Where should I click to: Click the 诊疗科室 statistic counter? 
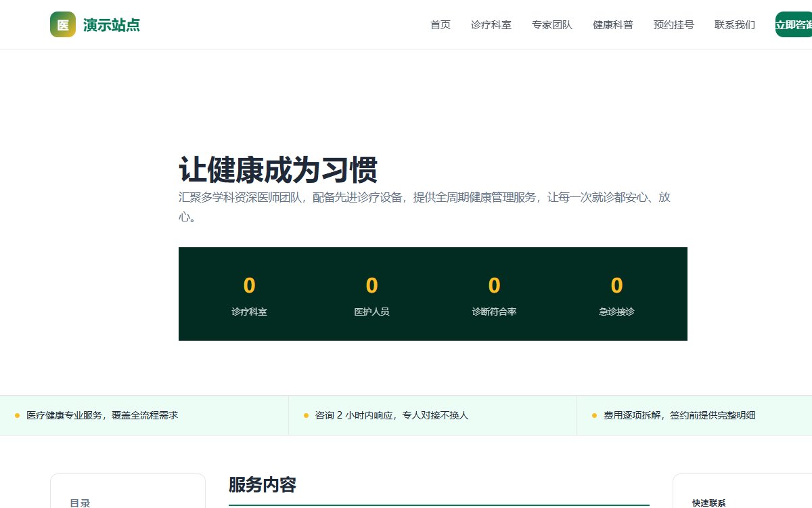[x=249, y=295]
